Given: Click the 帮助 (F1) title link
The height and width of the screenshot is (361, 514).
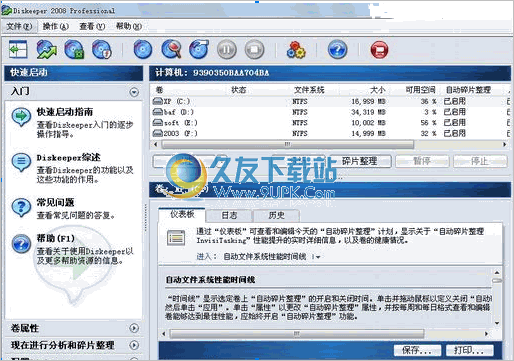Looking at the screenshot, I should click(x=56, y=238).
